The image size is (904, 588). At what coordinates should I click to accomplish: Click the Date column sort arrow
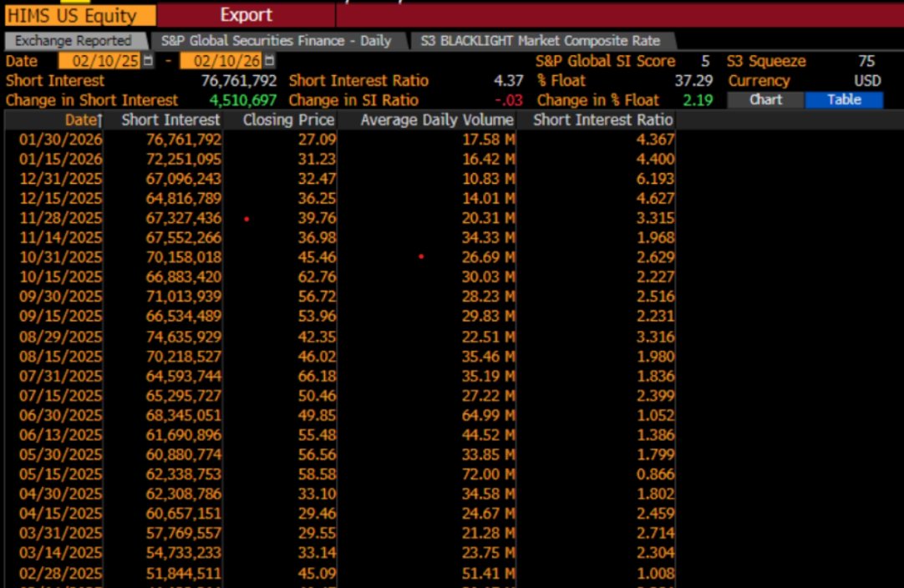coord(99,120)
